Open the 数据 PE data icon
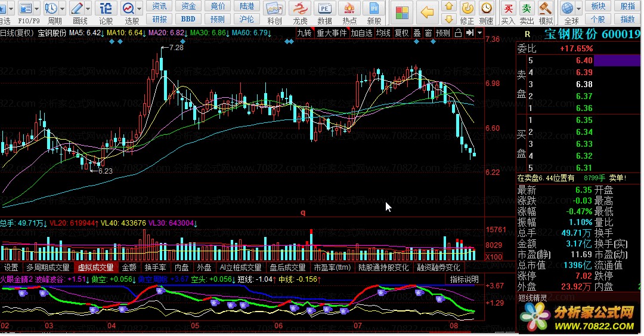This screenshot has width=644, height=336. click(324, 8)
